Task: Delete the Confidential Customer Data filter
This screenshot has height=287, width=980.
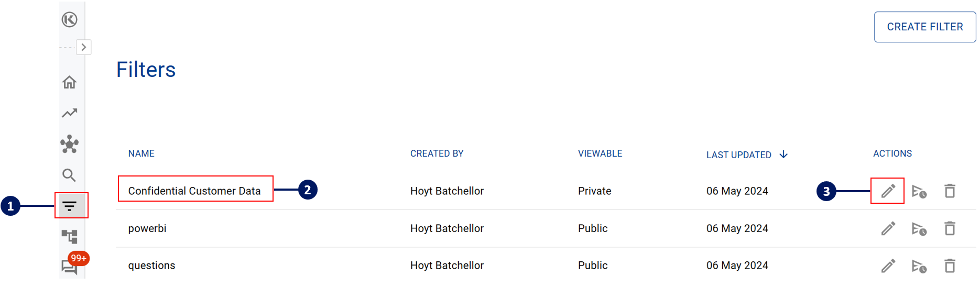Action: click(950, 191)
